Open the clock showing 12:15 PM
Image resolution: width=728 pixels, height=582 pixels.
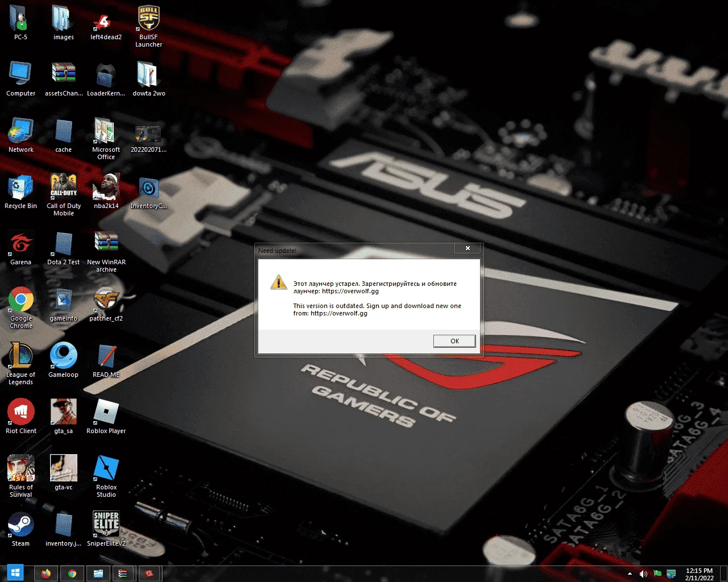(699, 574)
